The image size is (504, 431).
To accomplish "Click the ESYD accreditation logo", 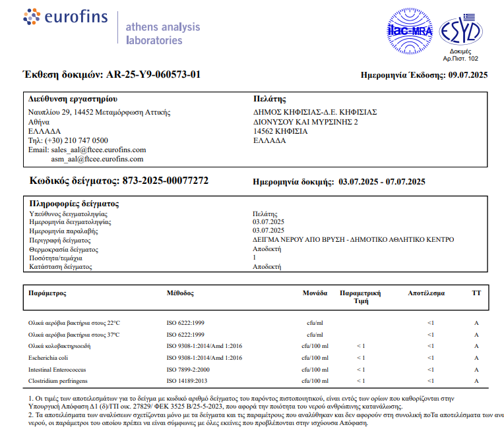I will (461, 28).
